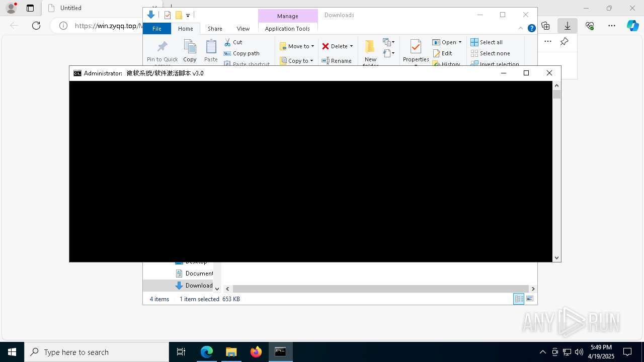The height and width of the screenshot is (362, 644).
Task: Open the New item dropdown
Action: tap(389, 42)
